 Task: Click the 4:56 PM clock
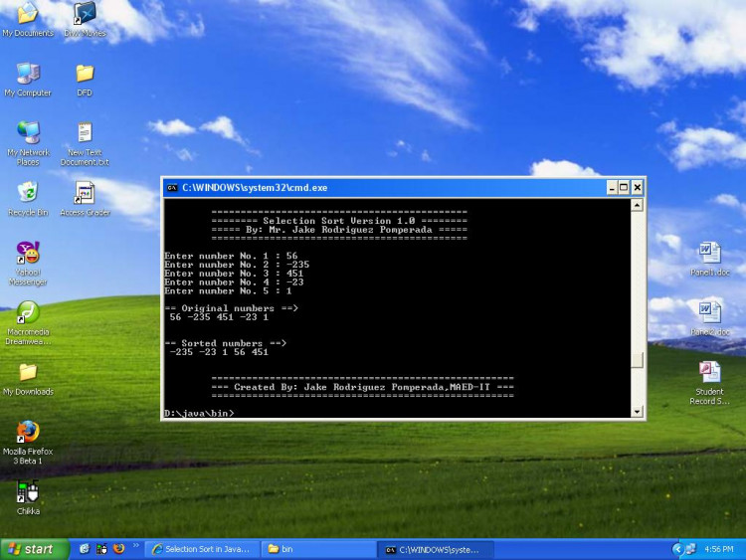pyautogui.click(x=719, y=549)
